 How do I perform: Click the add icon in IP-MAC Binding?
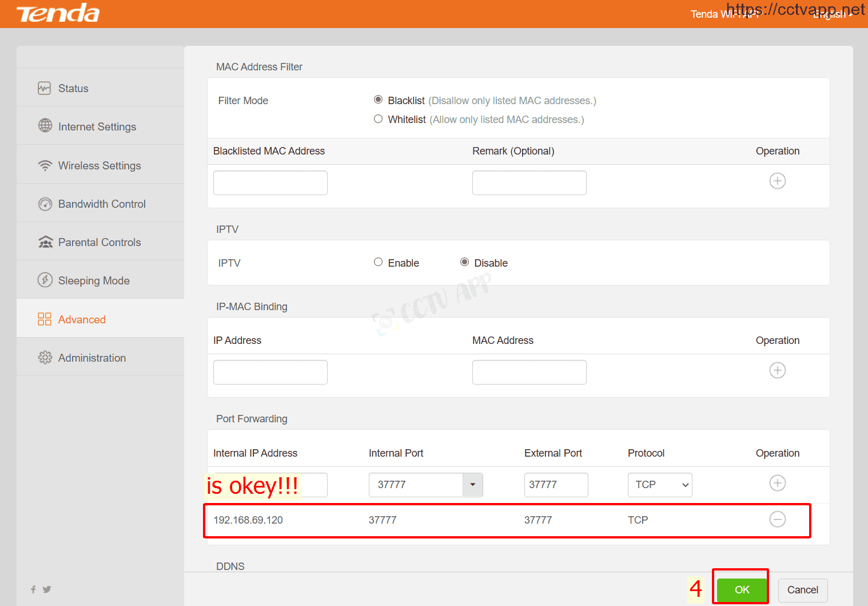777,371
